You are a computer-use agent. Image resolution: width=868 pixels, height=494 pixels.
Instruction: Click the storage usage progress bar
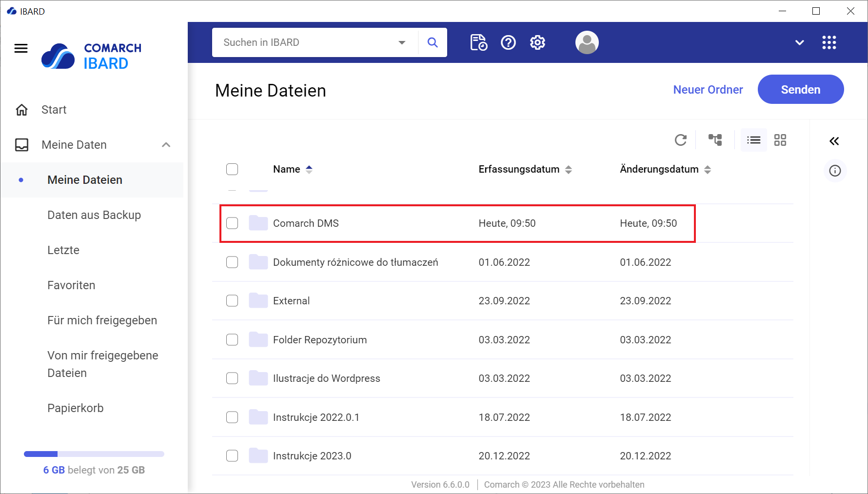click(94, 454)
